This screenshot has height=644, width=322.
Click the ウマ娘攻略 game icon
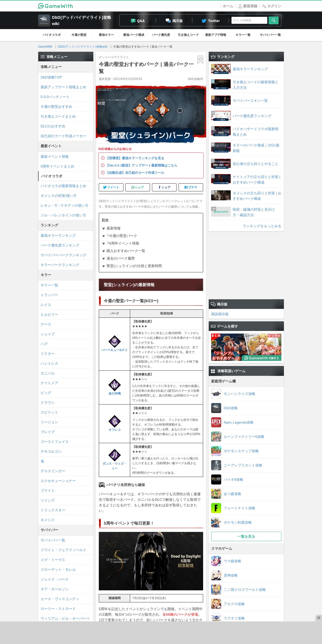tap(216, 561)
